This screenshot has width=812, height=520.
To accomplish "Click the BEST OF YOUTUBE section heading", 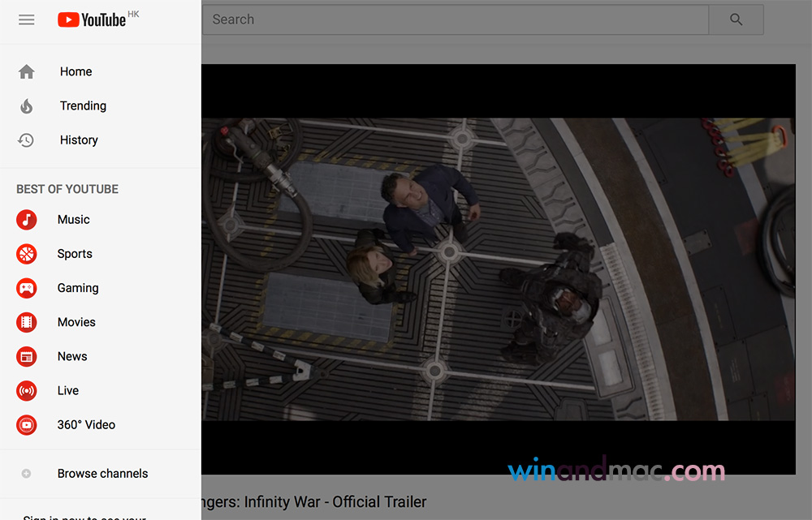I will [67, 189].
